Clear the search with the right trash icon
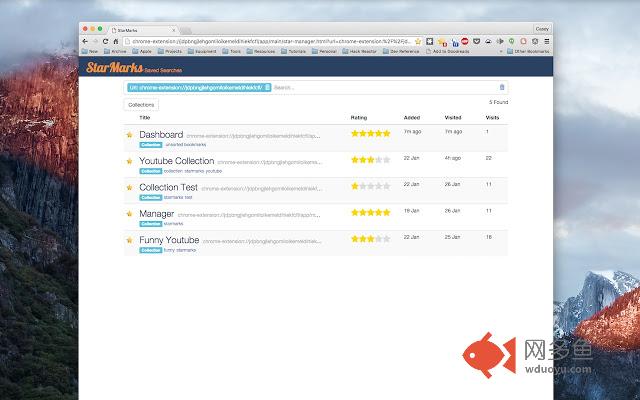640x400 pixels. pyautogui.click(x=502, y=87)
